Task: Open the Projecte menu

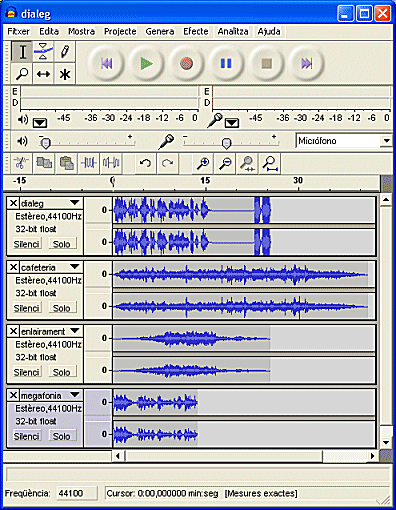Action: point(120,31)
